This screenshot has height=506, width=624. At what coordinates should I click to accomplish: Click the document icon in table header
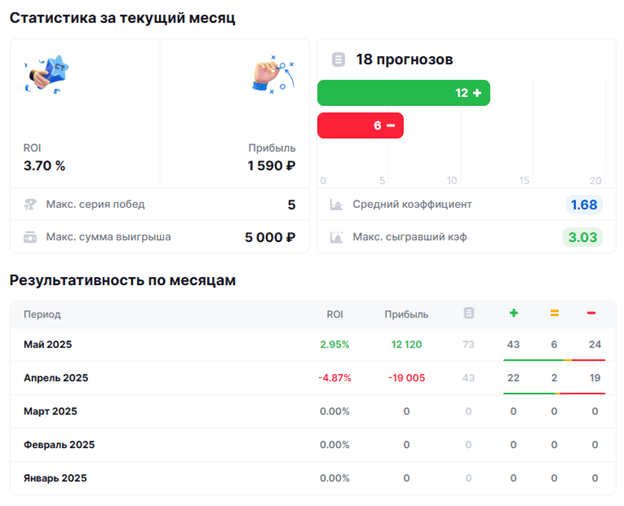[x=469, y=313]
